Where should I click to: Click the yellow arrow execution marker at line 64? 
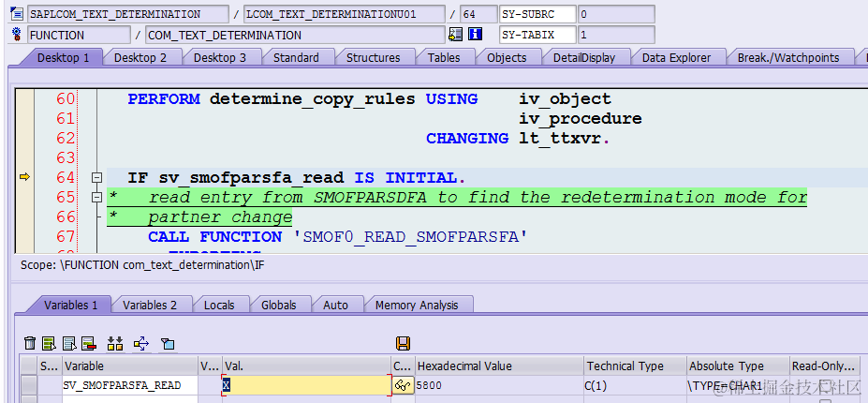(24, 177)
